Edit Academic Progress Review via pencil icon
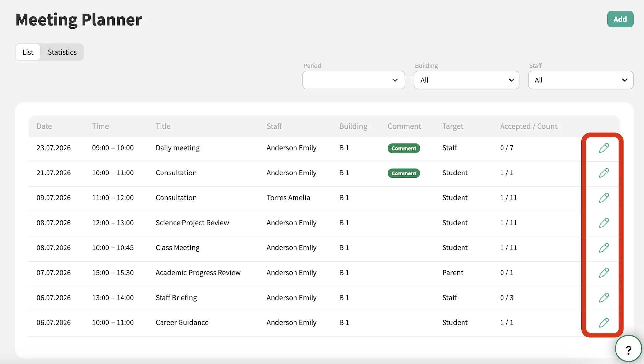Viewport: 644px width, 364px height. 604,273
